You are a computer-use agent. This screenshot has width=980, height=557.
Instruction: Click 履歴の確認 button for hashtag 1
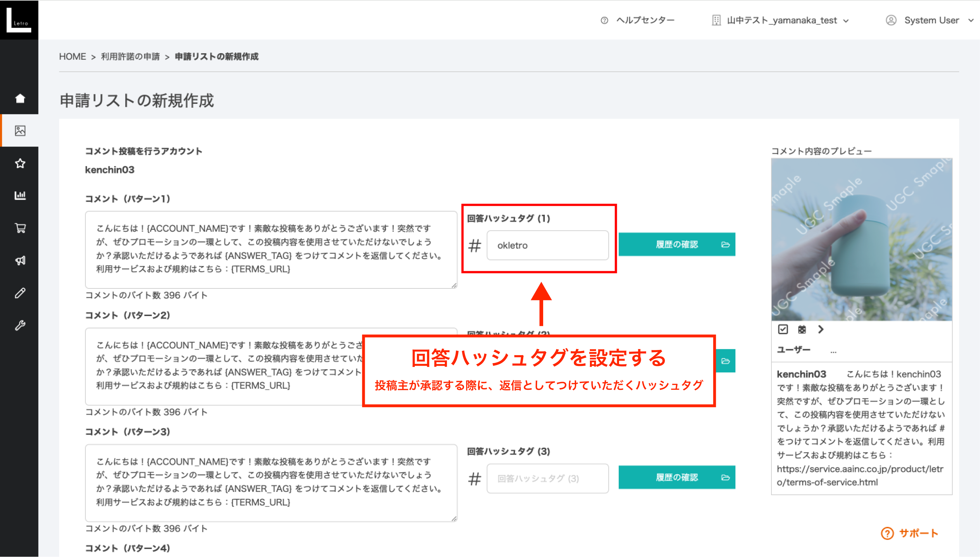tap(676, 245)
